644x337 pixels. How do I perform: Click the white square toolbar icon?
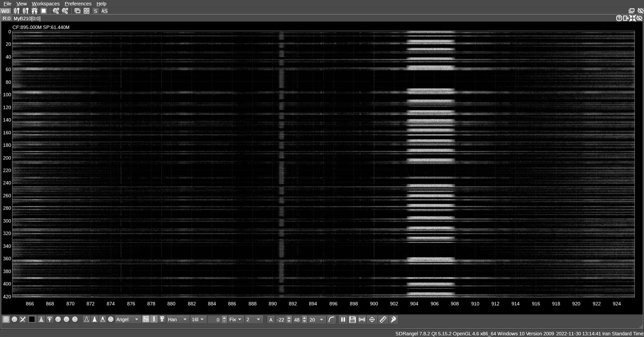(x=44, y=11)
